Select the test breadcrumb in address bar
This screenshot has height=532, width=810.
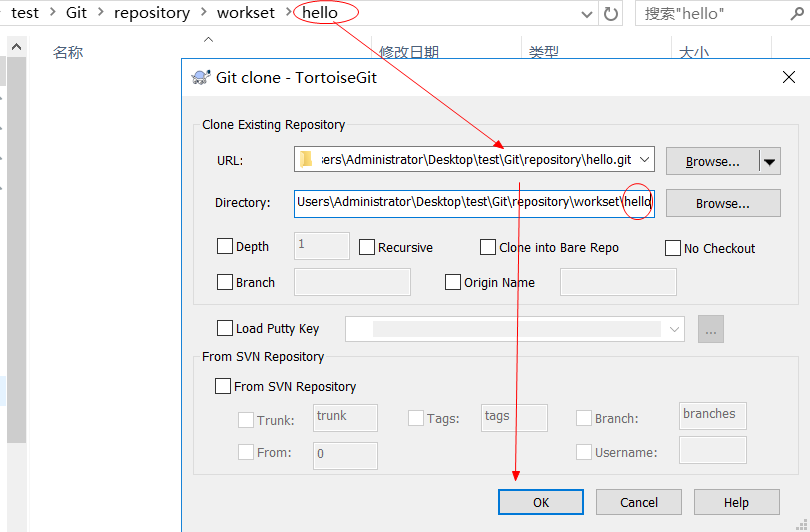point(25,13)
